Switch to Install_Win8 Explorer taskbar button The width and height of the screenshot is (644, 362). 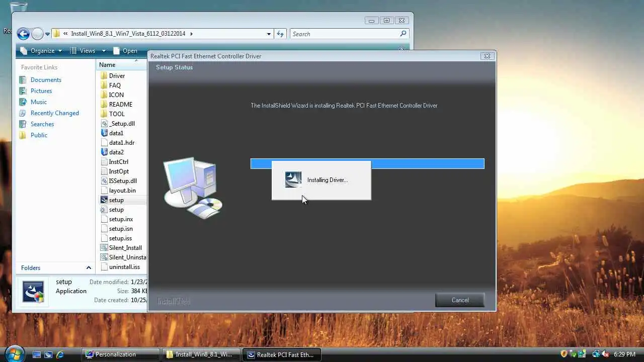(201, 354)
